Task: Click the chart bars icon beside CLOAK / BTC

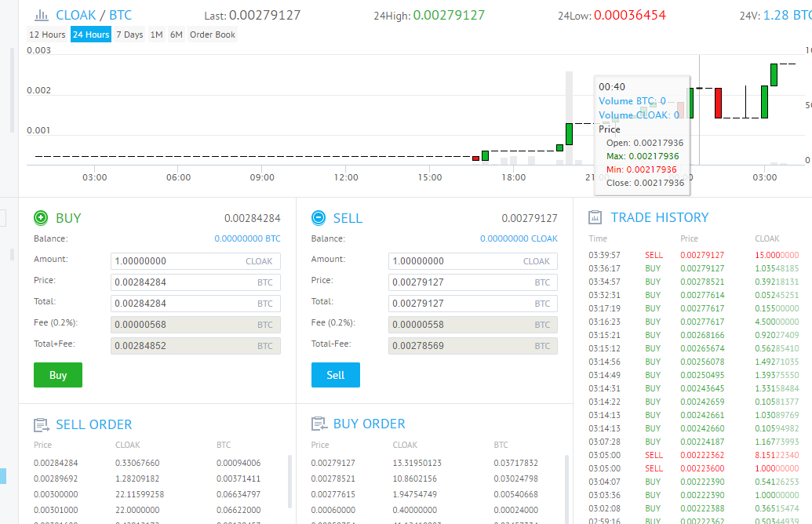Action: tap(42, 15)
